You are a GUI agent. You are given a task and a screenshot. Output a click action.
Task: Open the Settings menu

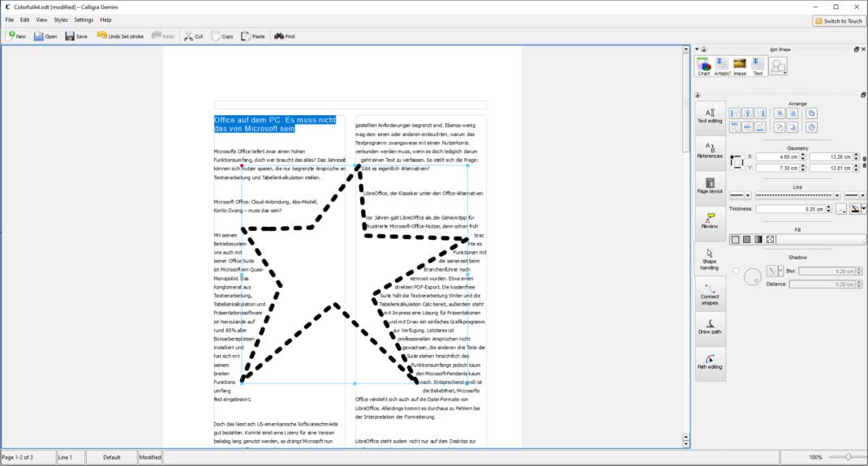[x=84, y=20]
